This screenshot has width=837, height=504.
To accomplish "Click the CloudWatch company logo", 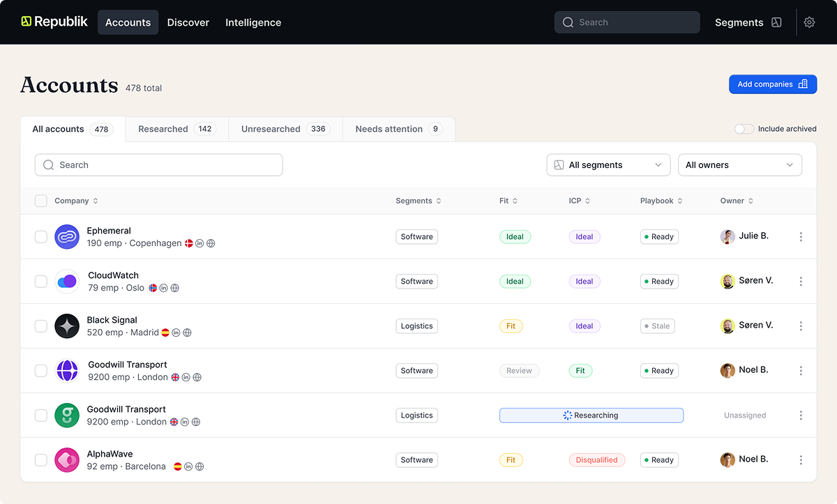I will [67, 282].
